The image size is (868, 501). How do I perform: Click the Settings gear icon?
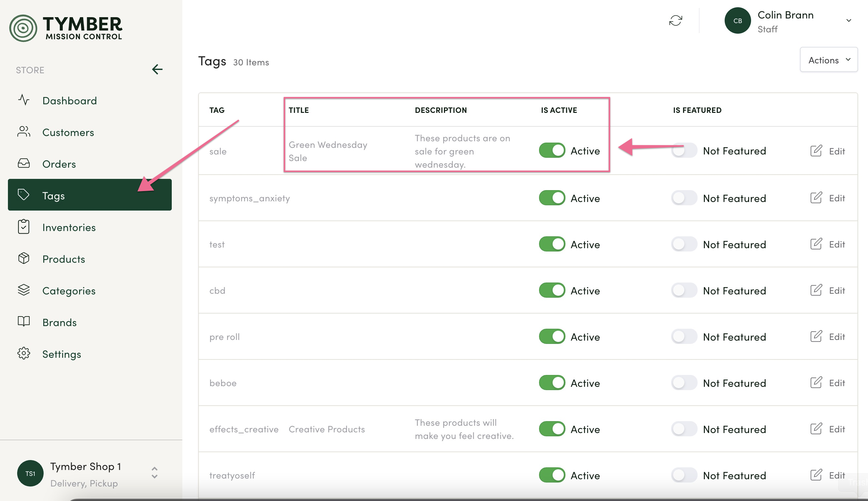[x=24, y=353]
